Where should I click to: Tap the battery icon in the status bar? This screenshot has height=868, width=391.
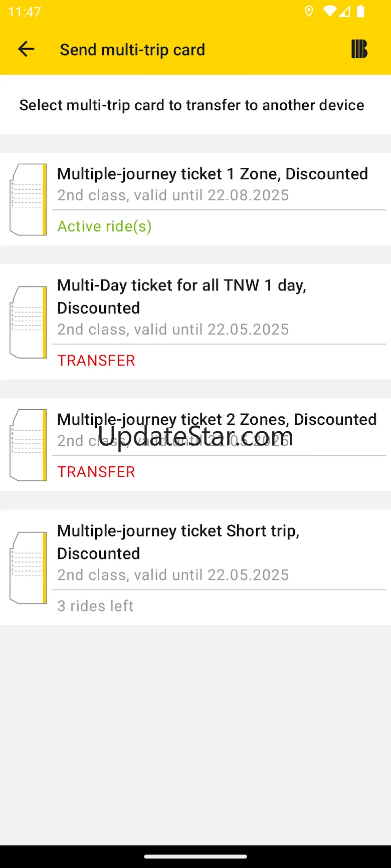tap(360, 12)
